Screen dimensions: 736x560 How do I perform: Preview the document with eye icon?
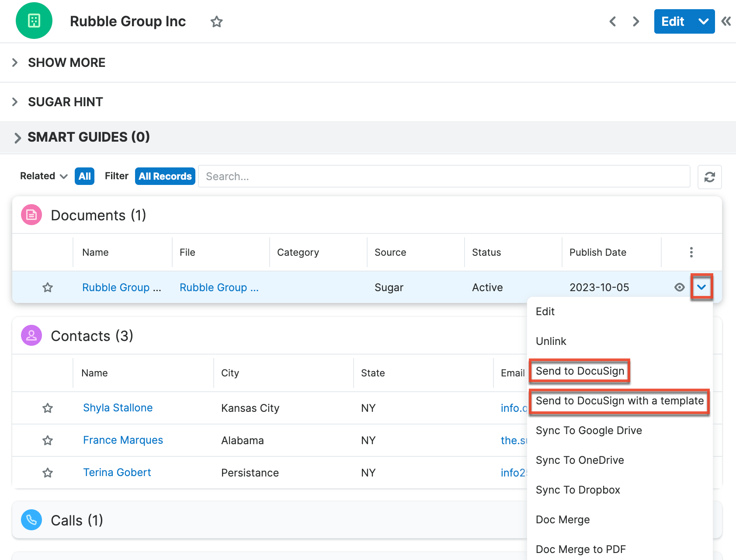coord(679,287)
